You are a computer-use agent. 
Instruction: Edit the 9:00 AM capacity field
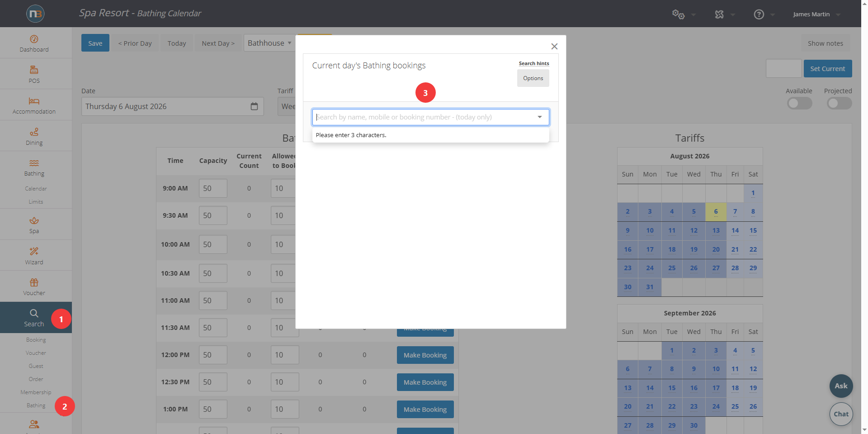pyautogui.click(x=213, y=188)
